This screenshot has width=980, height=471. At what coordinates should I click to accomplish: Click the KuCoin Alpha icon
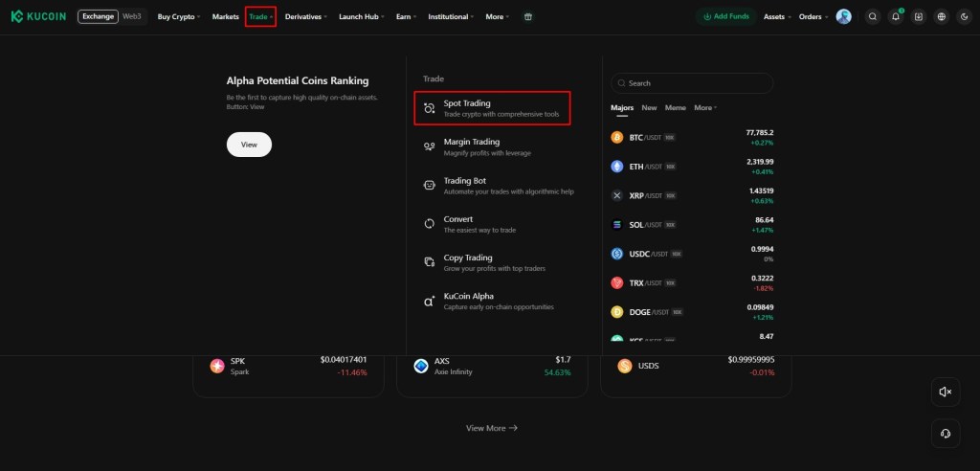click(x=430, y=301)
